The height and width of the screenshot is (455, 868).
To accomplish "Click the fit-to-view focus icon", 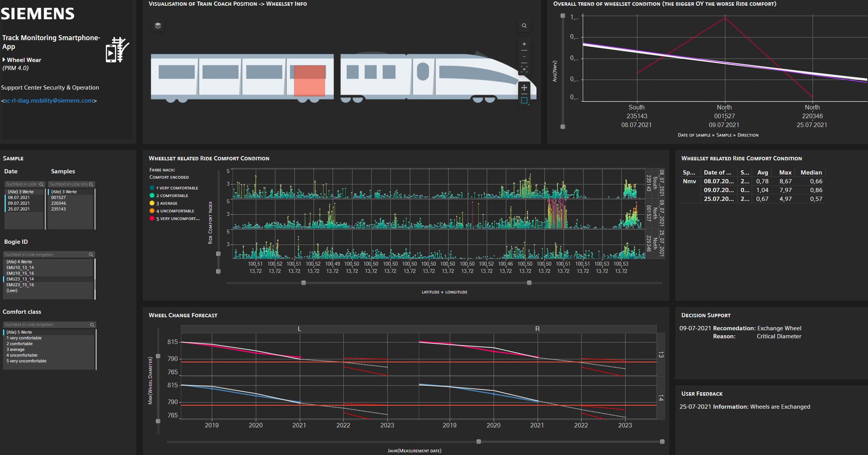I will pos(524,69).
